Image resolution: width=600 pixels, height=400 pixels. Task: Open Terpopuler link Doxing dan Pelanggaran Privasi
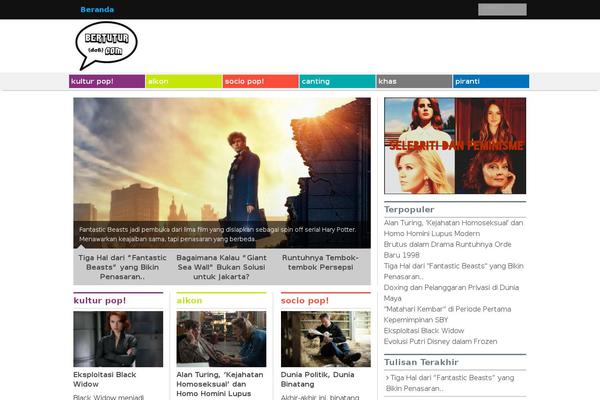coord(452,293)
